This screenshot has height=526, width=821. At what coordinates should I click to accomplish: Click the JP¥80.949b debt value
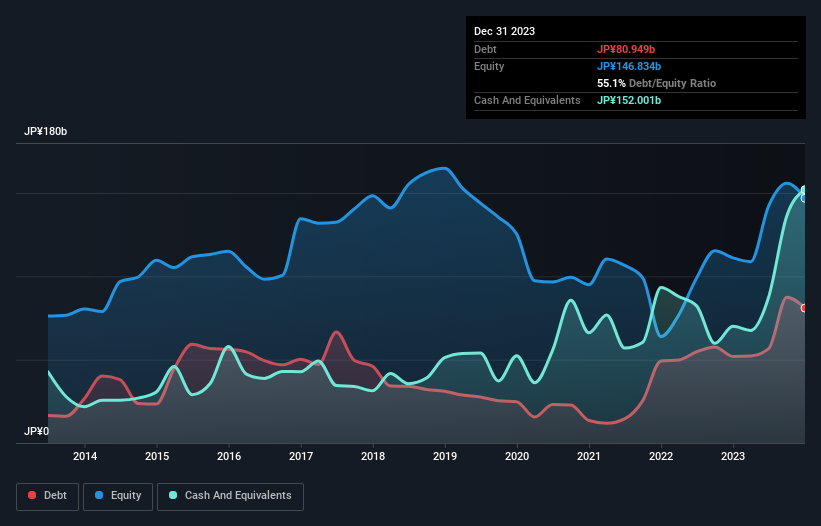[x=626, y=49]
